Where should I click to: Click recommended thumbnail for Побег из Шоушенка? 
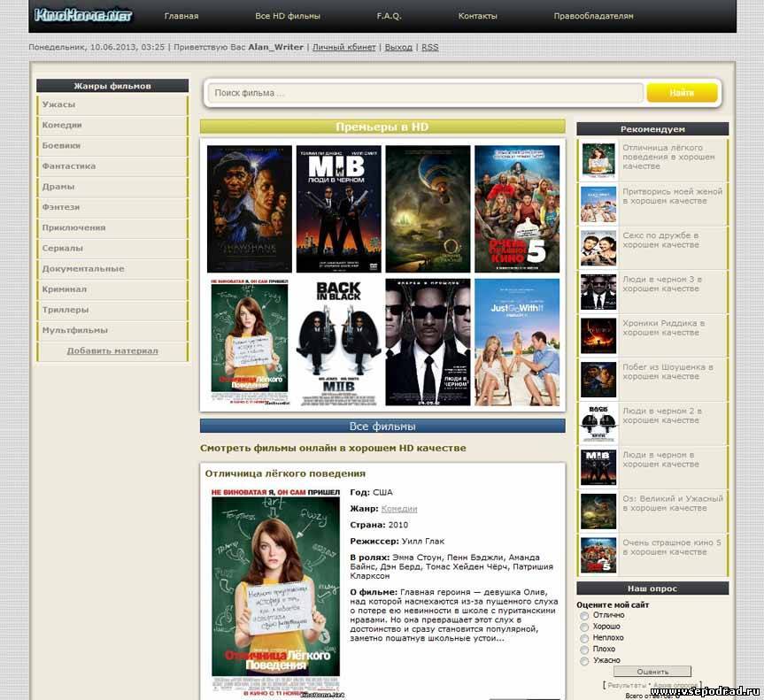pyautogui.click(x=598, y=380)
